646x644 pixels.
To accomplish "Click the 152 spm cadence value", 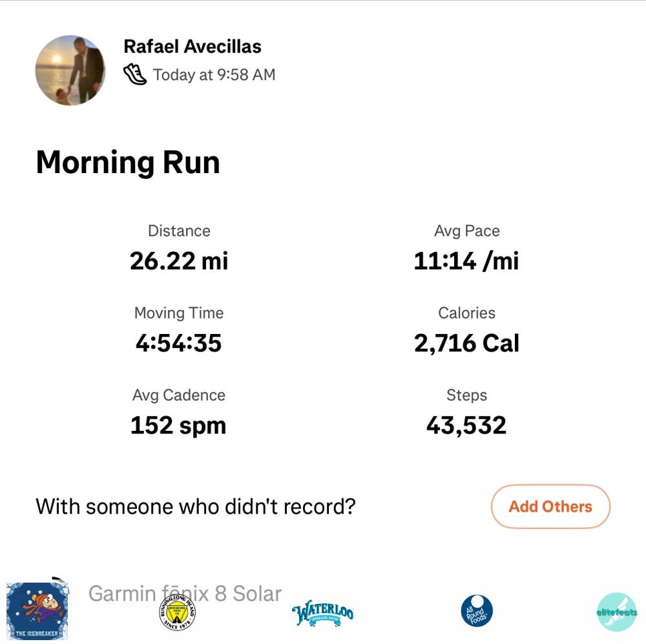I will [x=178, y=425].
